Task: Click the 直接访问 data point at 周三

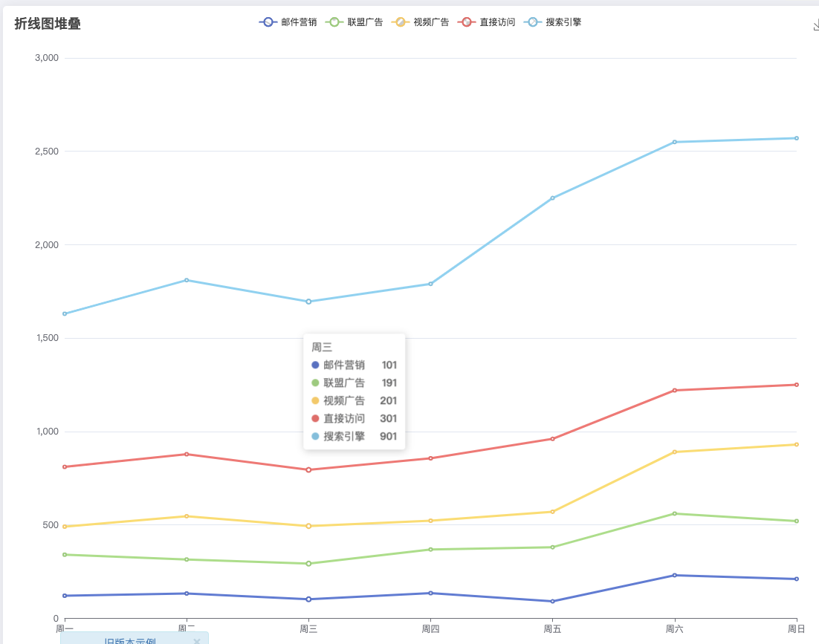Action: click(x=309, y=469)
